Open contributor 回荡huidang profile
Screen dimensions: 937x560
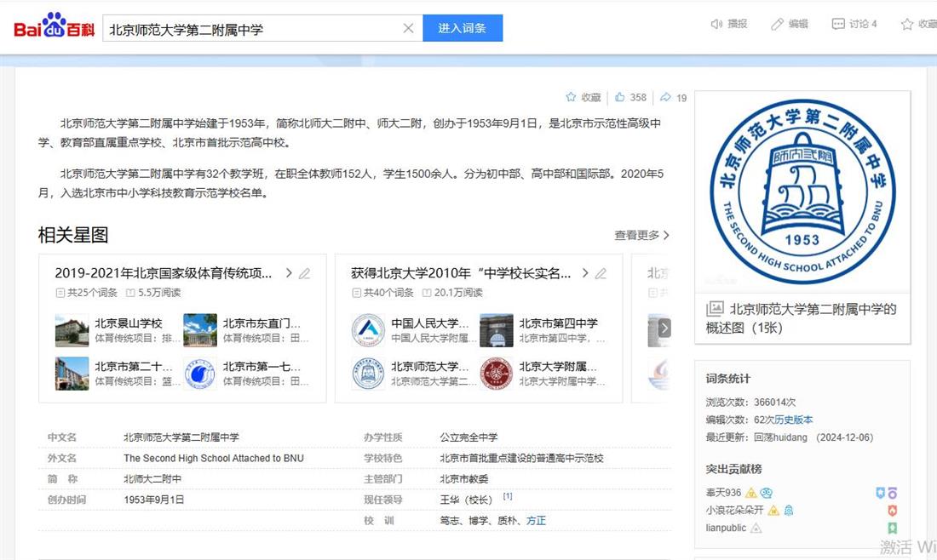pos(780,437)
